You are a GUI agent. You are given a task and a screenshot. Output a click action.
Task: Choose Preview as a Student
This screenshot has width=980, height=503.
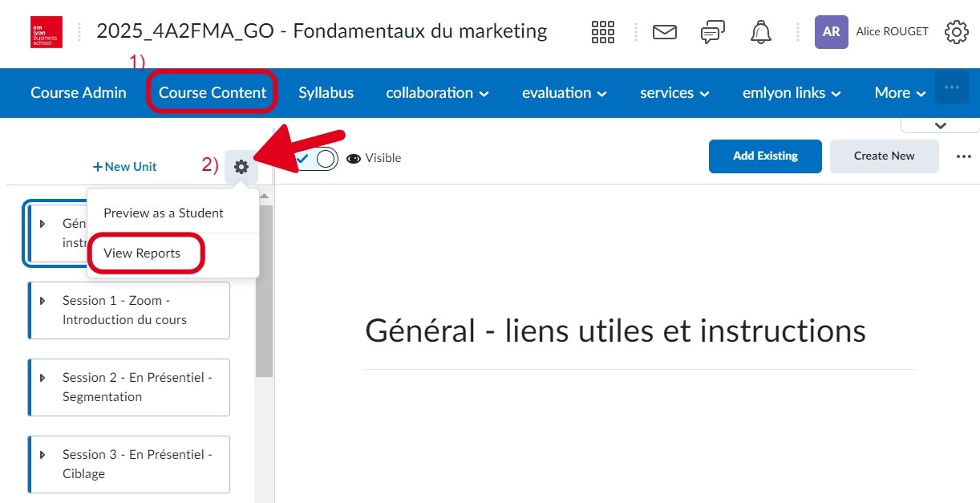click(164, 213)
